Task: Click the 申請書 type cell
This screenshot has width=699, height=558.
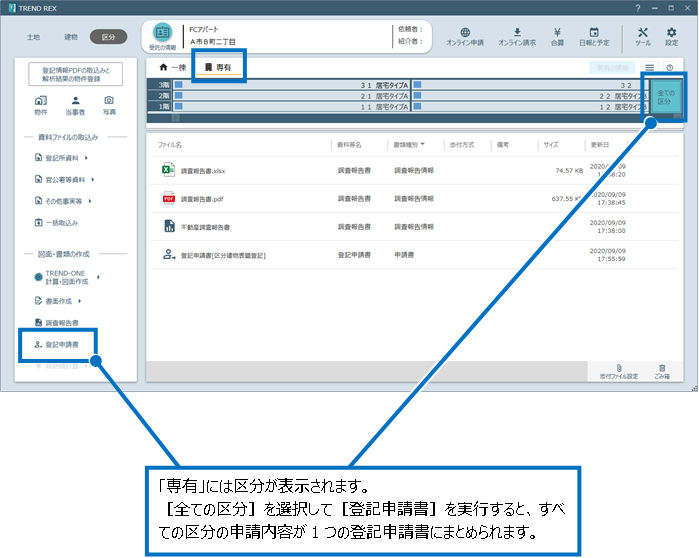Action: click(x=404, y=254)
